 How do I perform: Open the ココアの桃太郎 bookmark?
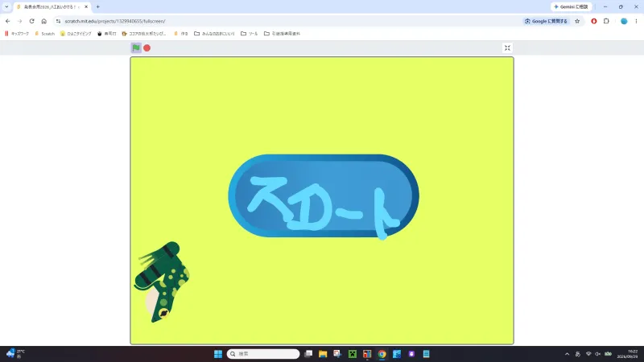click(x=144, y=34)
